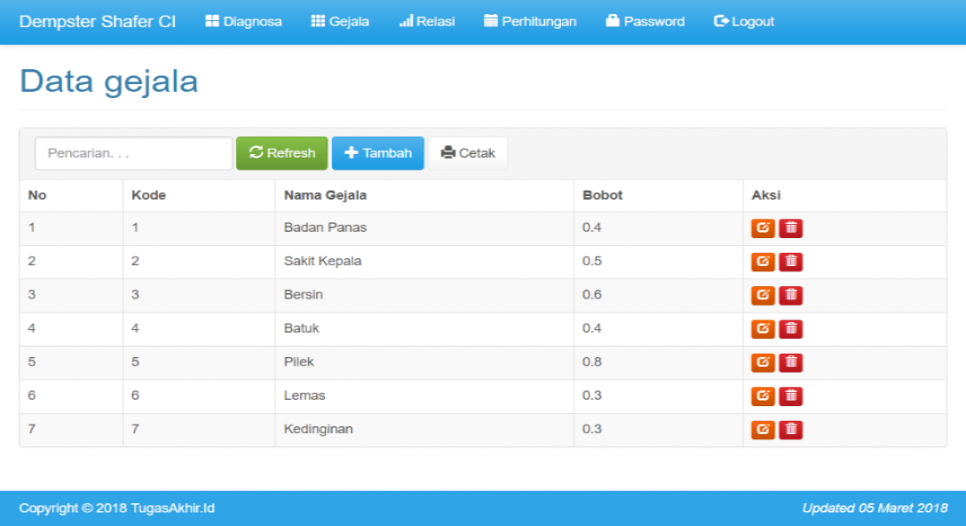
Task: Edit the Badan Panas row
Action: click(763, 228)
